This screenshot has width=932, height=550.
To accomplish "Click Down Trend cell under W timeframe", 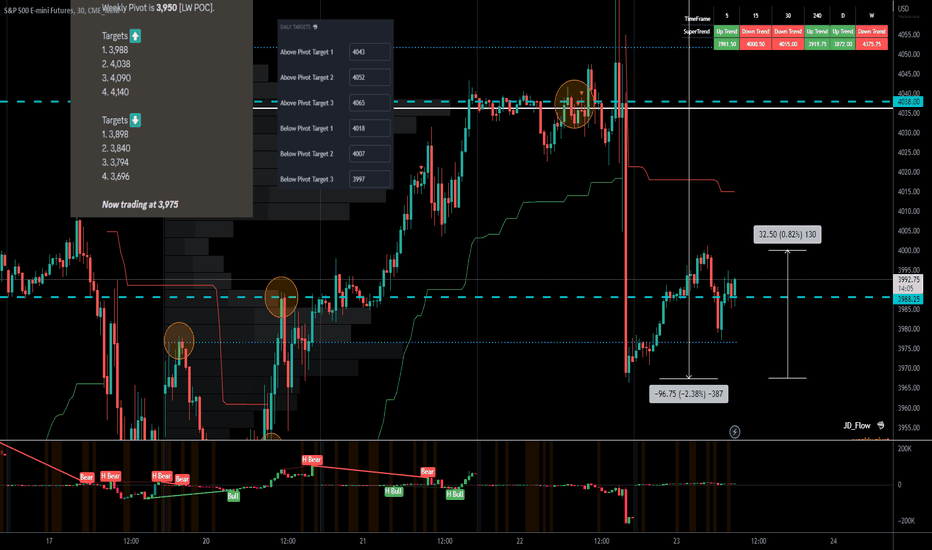I will 872,32.
